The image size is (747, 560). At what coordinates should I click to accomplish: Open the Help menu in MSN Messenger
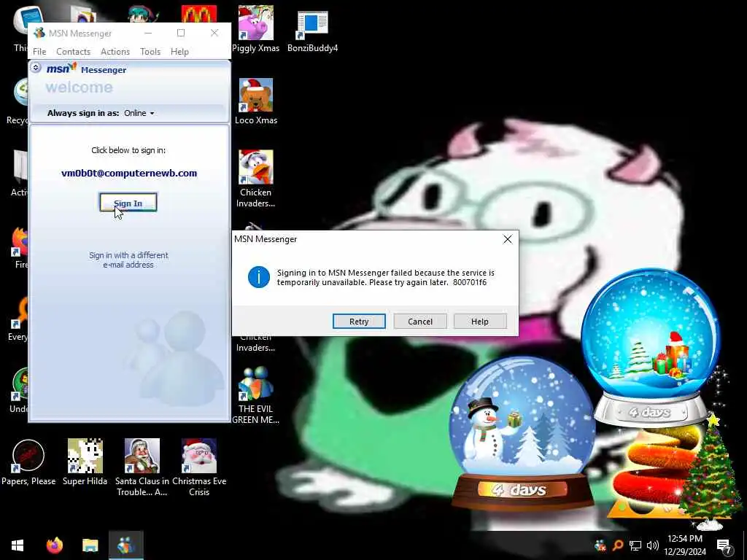179,52
